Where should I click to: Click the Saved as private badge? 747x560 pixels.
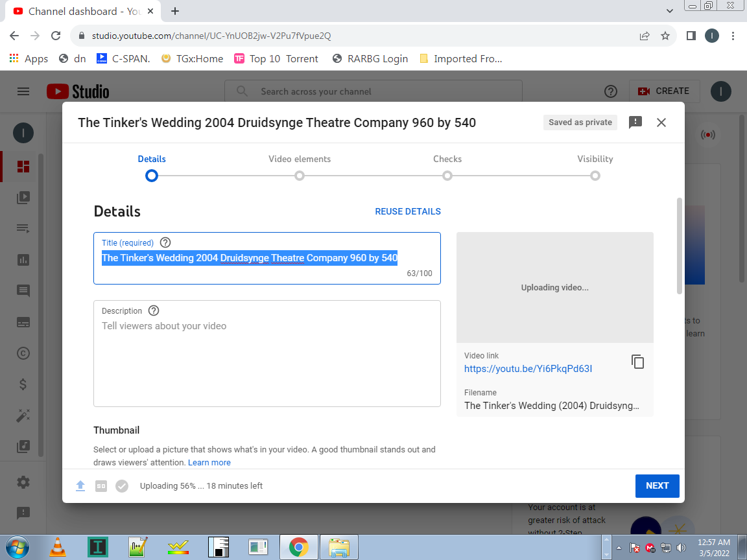click(x=580, y=122)
